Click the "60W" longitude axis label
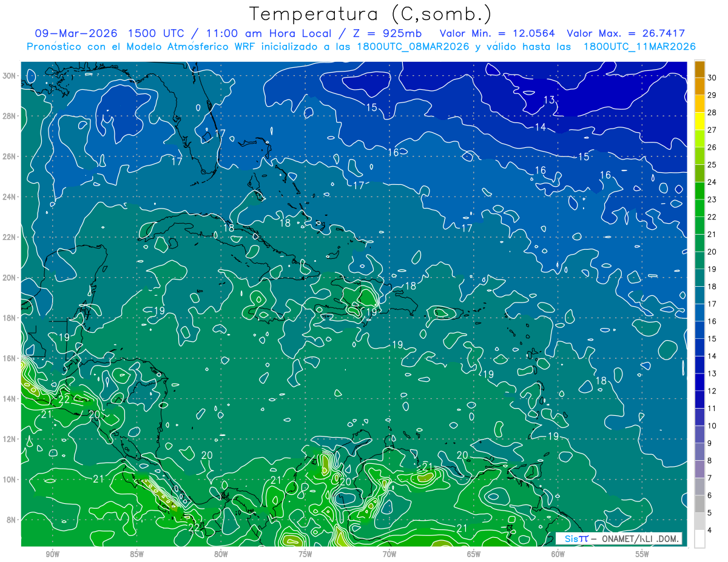Image resolution: width=728 pixels, height=562 pixels. (x=558, y=554)
